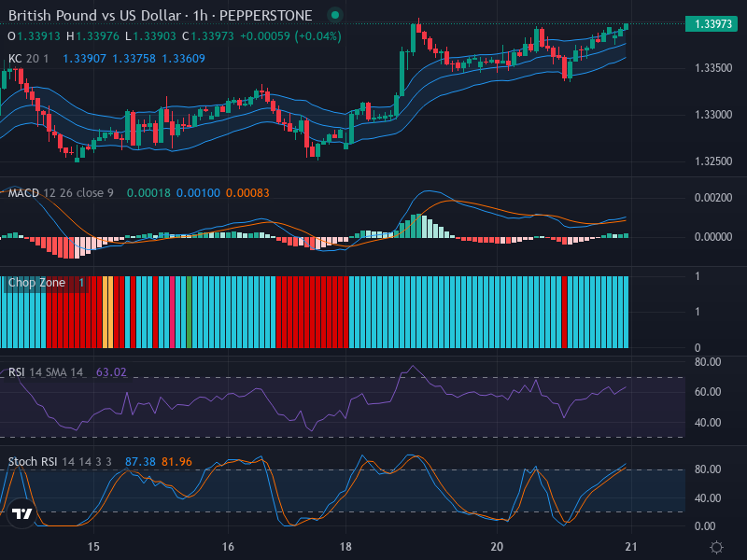Click date label 16 on time axis

pos(228,547)
